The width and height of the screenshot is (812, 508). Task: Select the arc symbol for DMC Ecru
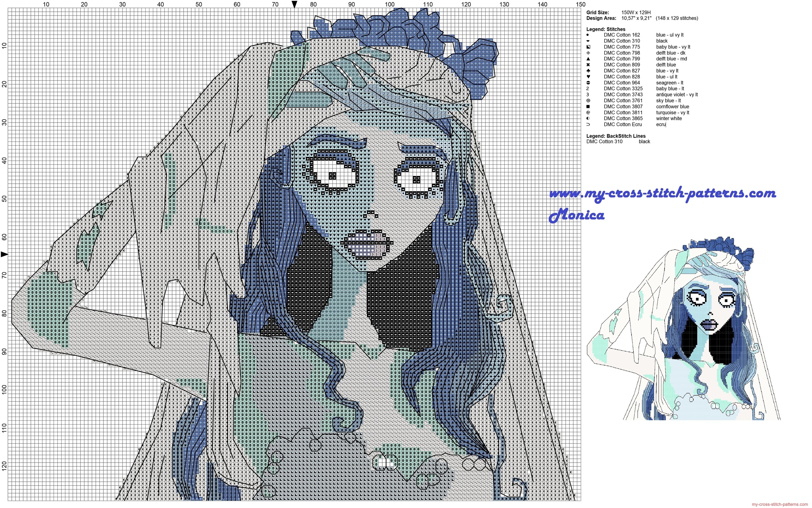(588, 125)
